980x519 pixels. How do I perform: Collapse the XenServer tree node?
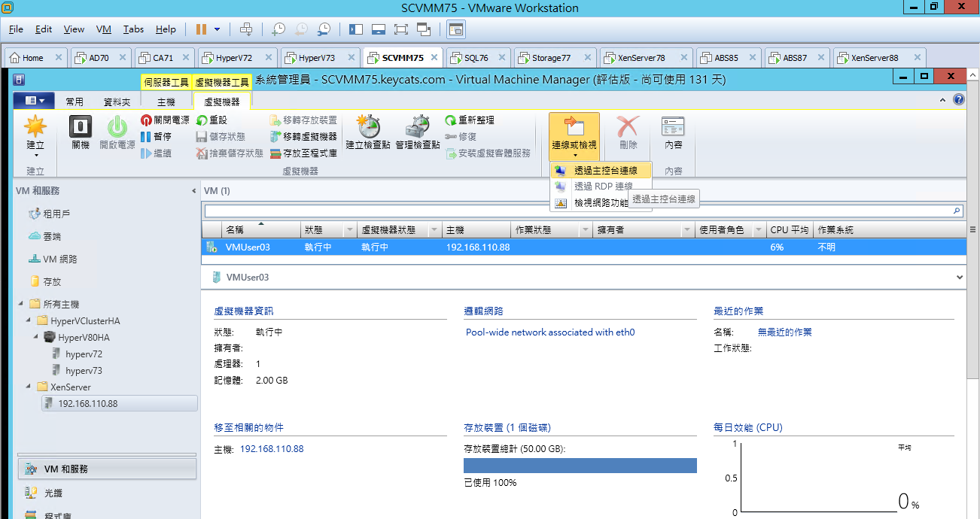tap(29, 387)
